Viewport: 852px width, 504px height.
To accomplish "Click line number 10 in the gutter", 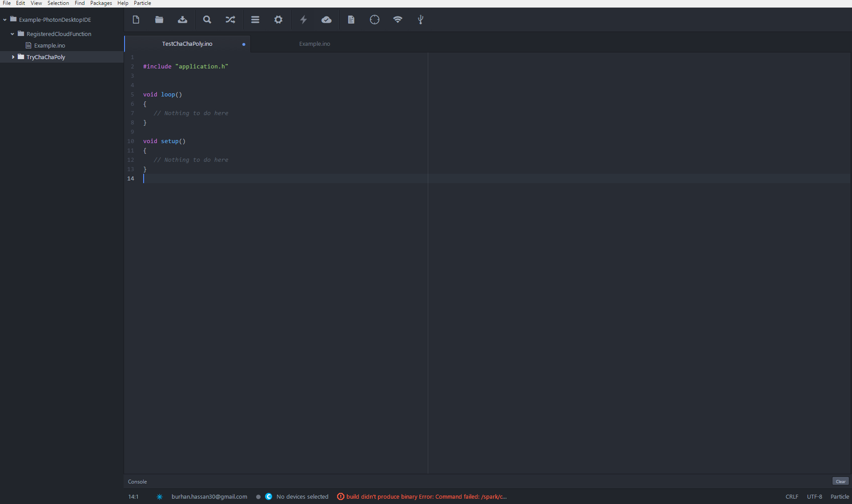I will (131, 141).
